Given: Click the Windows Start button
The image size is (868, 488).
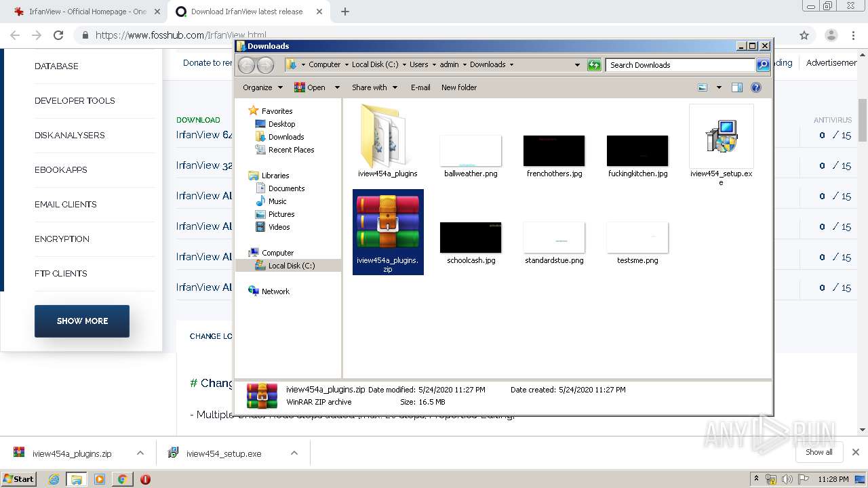Looking at the screenshot, I should click(x=19, y=479).
